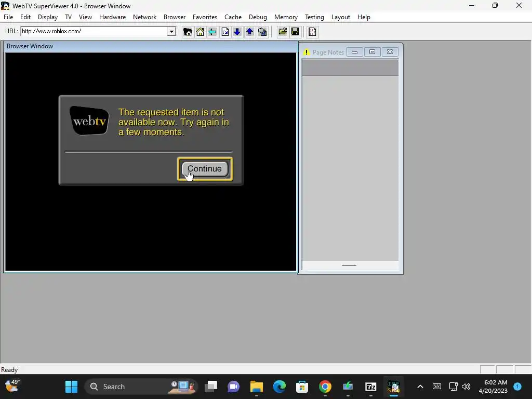Open the network tray icon
This screenshot has height=399, width=532.
(453, 387)
